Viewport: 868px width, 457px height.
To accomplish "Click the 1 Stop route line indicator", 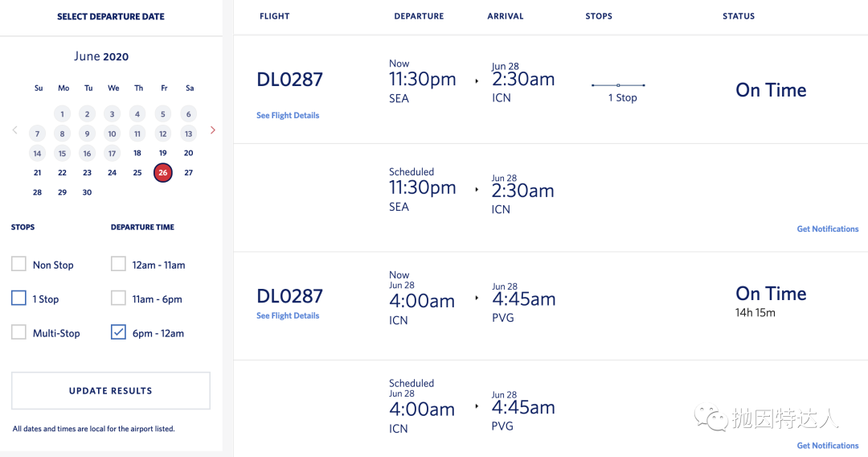I will tap(618, 85).
